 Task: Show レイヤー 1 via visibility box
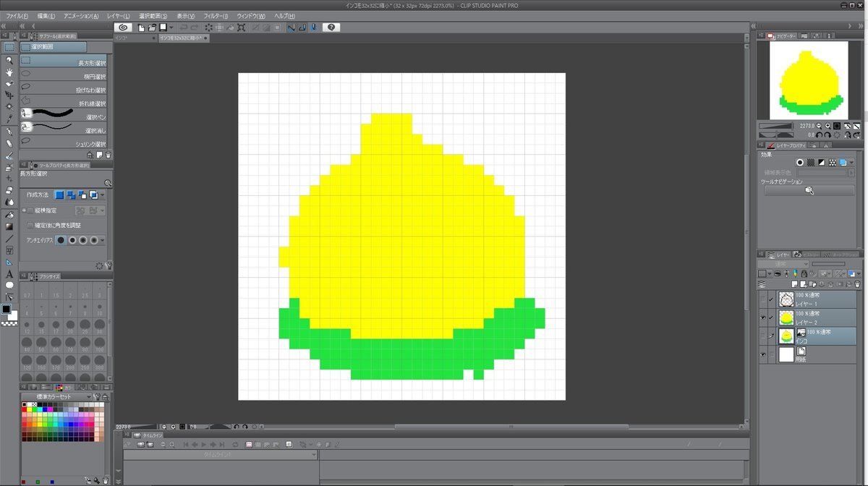coord(763,299)
